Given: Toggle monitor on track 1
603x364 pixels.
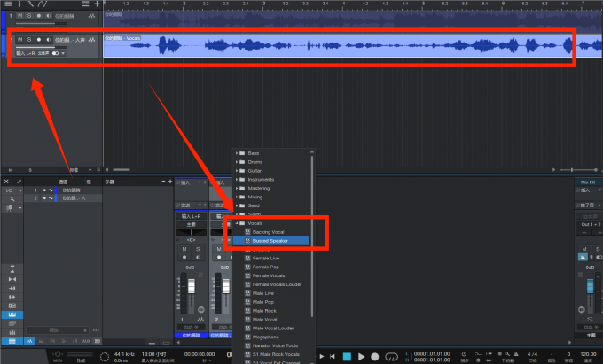Looking at the screenshot, I should [x=49, y=16].
